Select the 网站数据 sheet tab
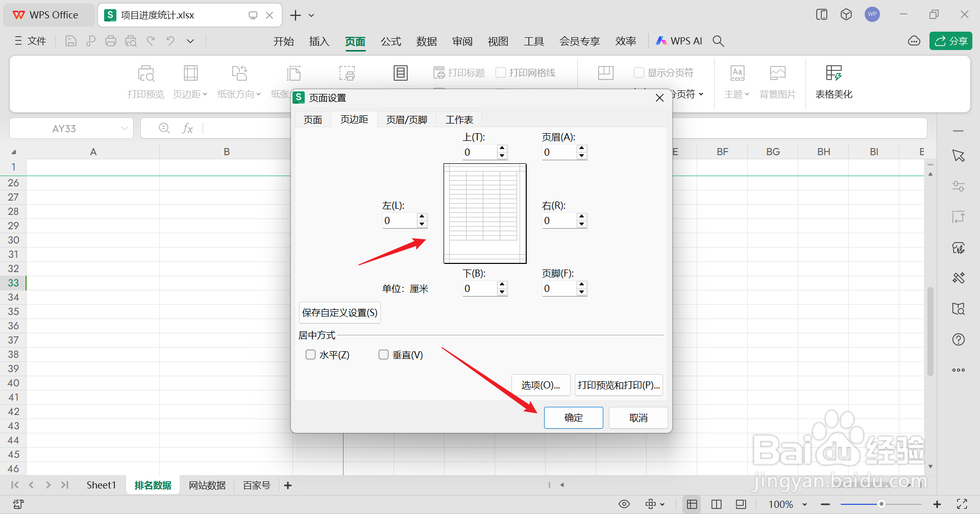Screen dimensions: 980x514 (x=207, y=485)
